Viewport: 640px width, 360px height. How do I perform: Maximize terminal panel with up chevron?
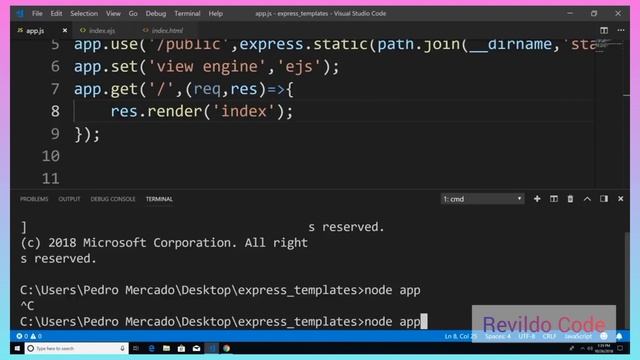[x=587, y=199]
